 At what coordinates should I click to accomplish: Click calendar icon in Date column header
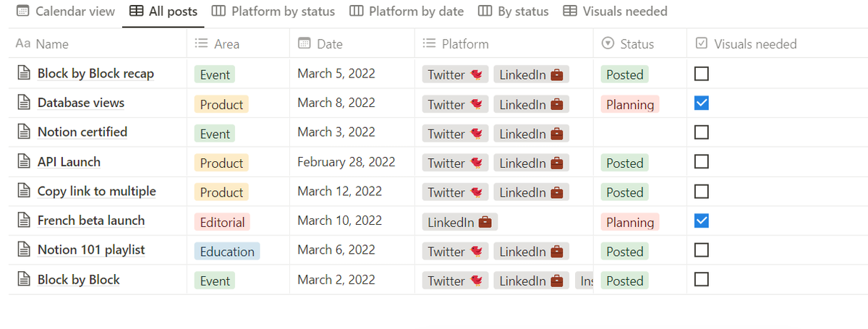tap(305, 44)
